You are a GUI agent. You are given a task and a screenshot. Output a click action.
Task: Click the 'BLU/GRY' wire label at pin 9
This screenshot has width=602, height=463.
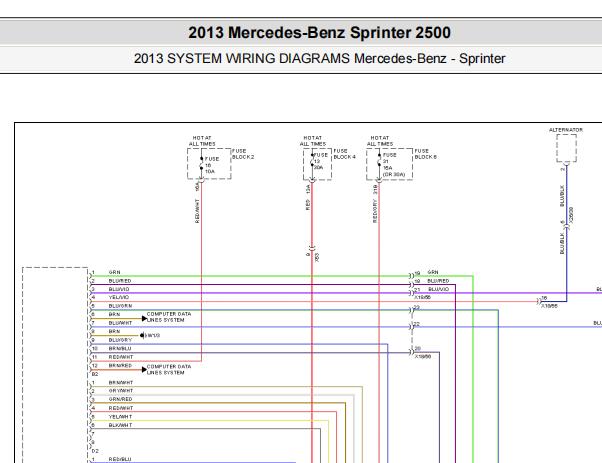(120, 340)
